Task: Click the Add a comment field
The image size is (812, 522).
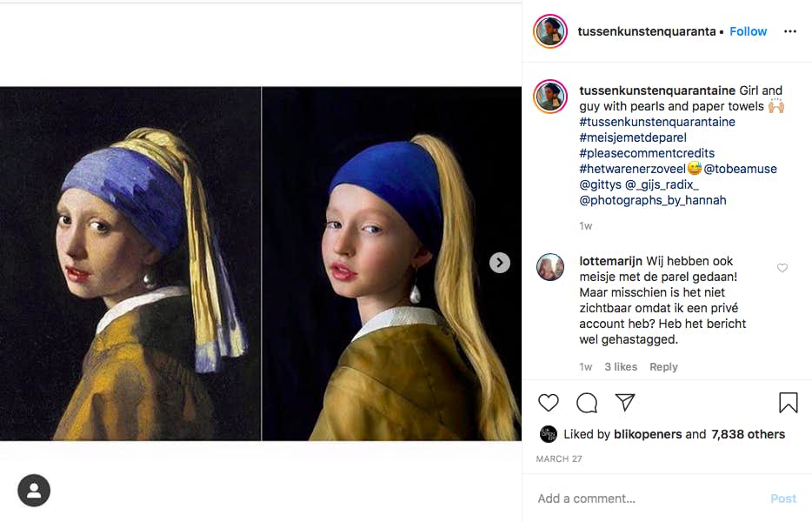Action: 643,499
